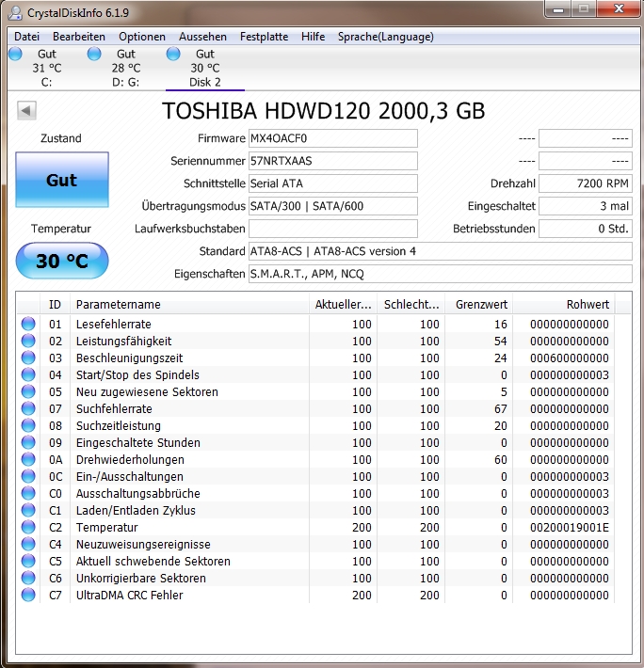Image resolution: width=644 pixels, height=668 pixels.
Task: Click the CrystalDiskInfo title bar app icon
Action: coord(15,13)
